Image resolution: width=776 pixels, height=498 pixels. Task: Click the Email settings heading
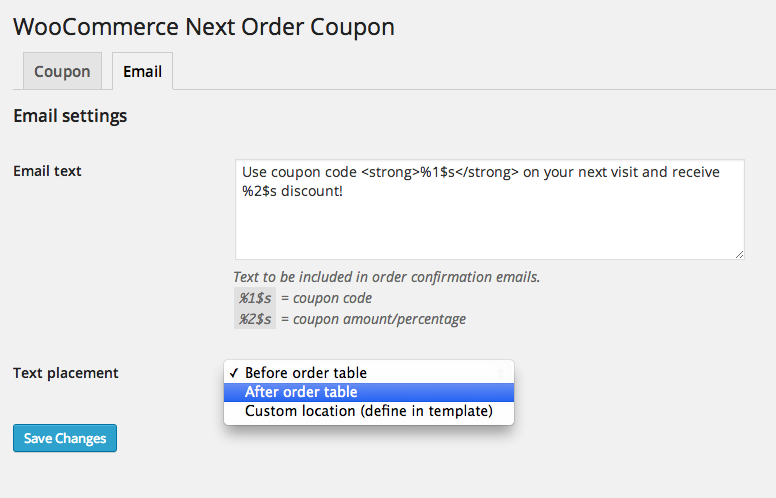pyautogui.click(x=70, y=116)
